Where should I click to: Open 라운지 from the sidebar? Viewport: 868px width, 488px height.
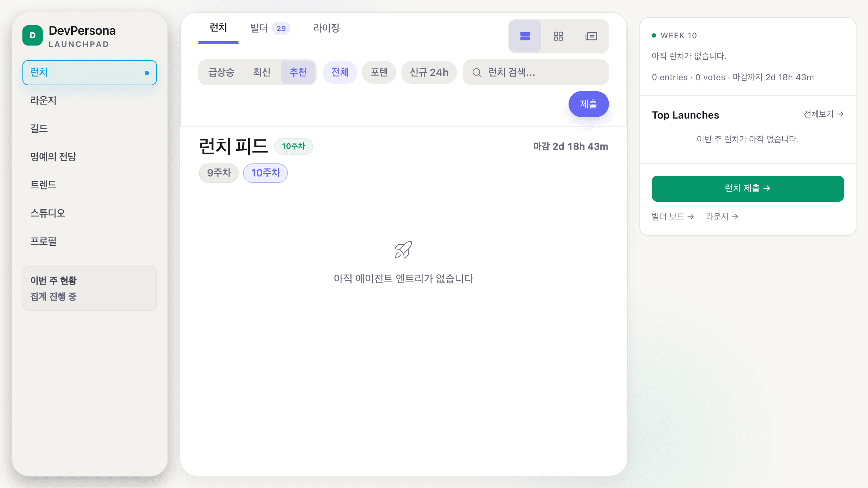click(x=44, y=100)
